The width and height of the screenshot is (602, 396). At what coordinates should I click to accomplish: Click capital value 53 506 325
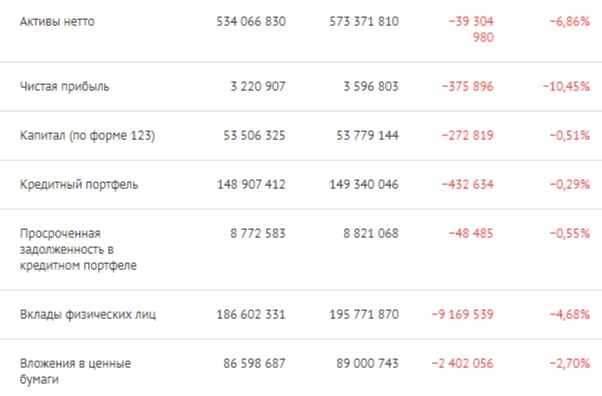[255, 136]
